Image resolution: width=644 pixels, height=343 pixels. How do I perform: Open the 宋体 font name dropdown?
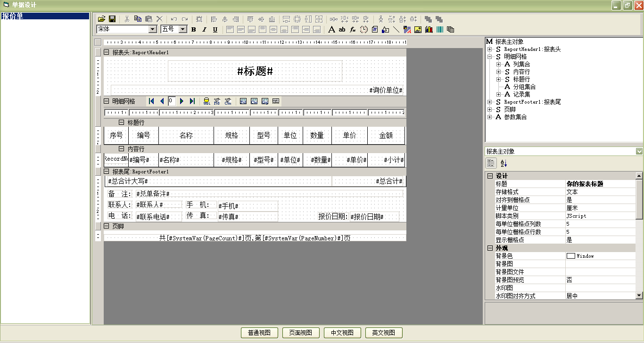152,29
